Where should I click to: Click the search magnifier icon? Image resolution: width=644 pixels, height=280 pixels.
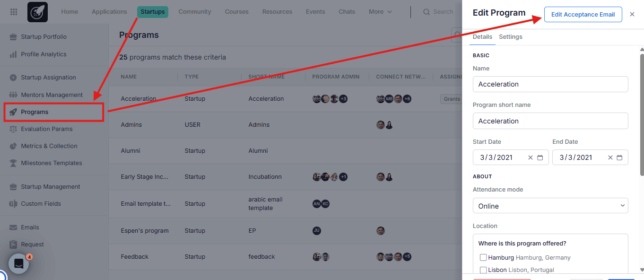pos(426,12)
